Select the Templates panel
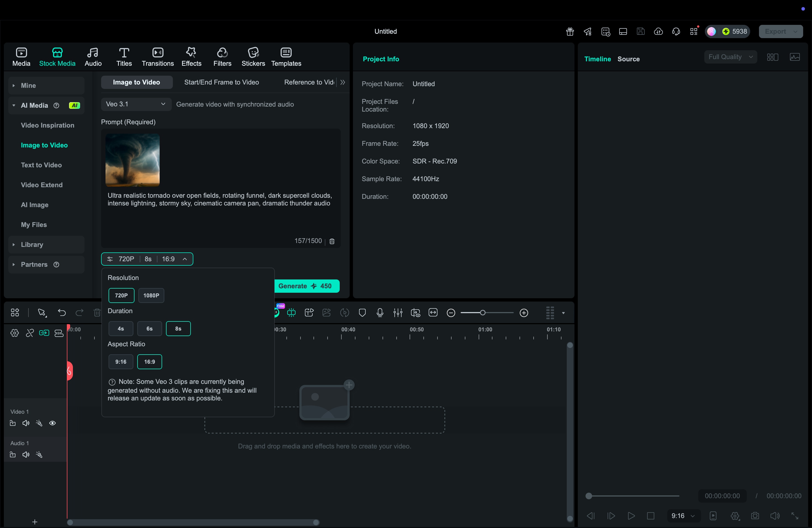 [286, 56]
